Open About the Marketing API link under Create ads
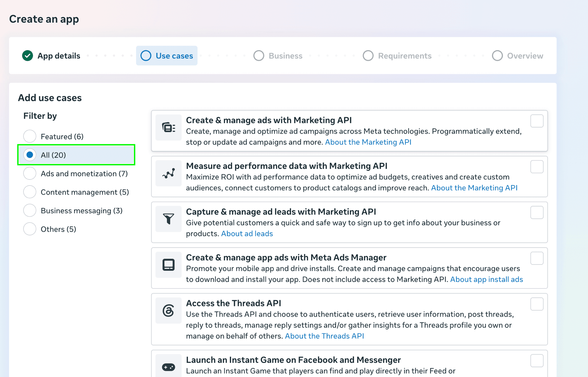 pos(368,142)
